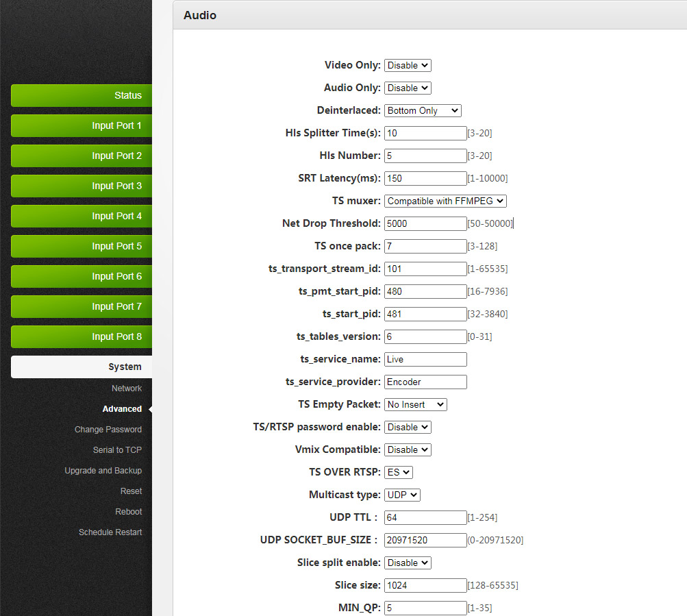
Task: Open Upgrade and Backup page
Action: 103,471
